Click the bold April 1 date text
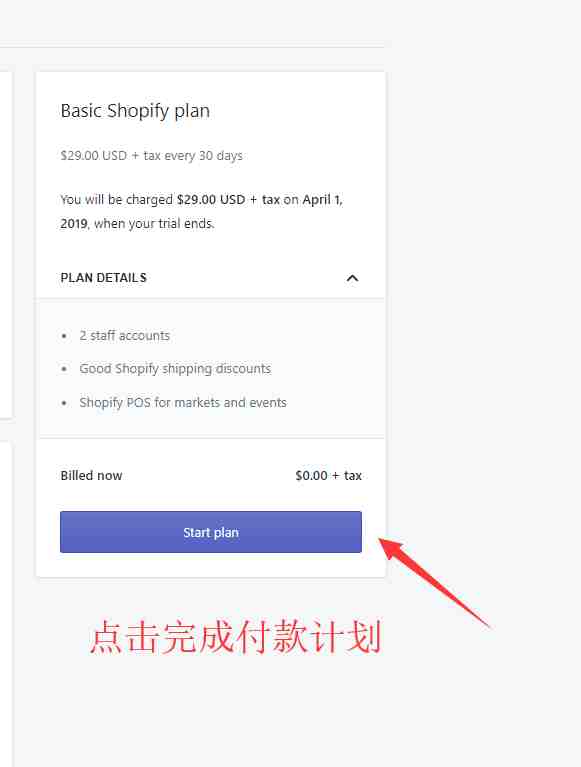The height and width of the screenshot is (767, 581). [323, 200]
